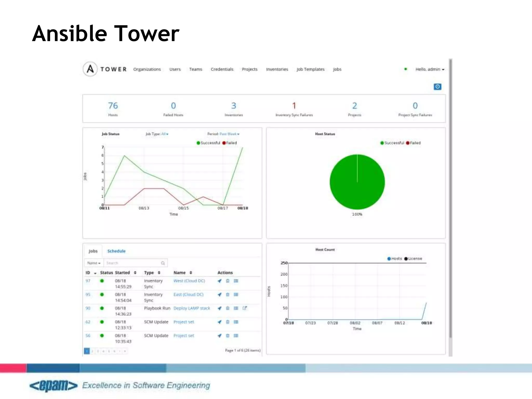Open Teams in the top navigation
The width and height of the screenshot is (532, 399).
(x=196, y=69)
